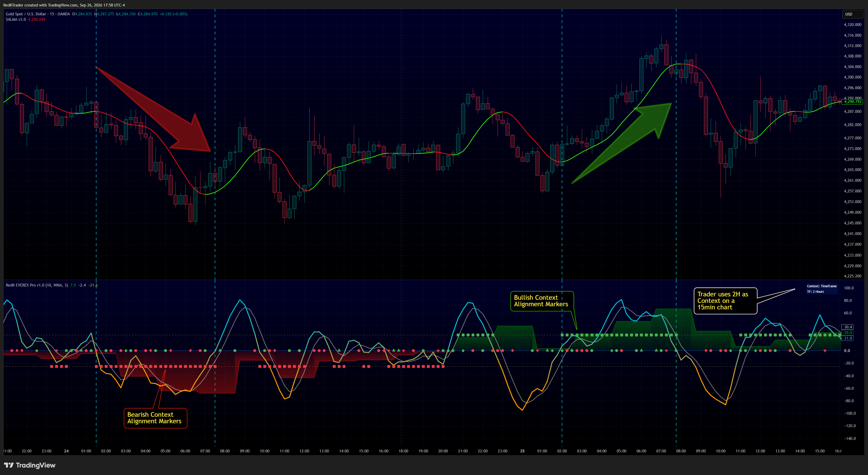Click the '24' date label on time axis

(x=66, y=451)
